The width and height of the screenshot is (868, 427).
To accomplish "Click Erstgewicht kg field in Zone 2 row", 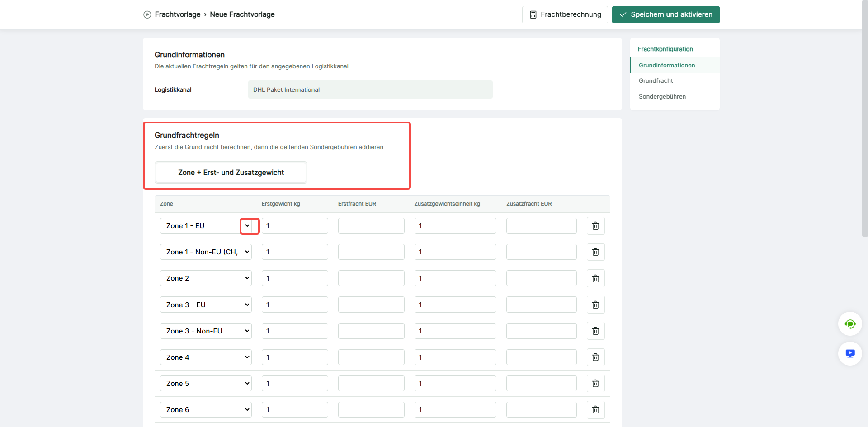I will tap(295, 278).
